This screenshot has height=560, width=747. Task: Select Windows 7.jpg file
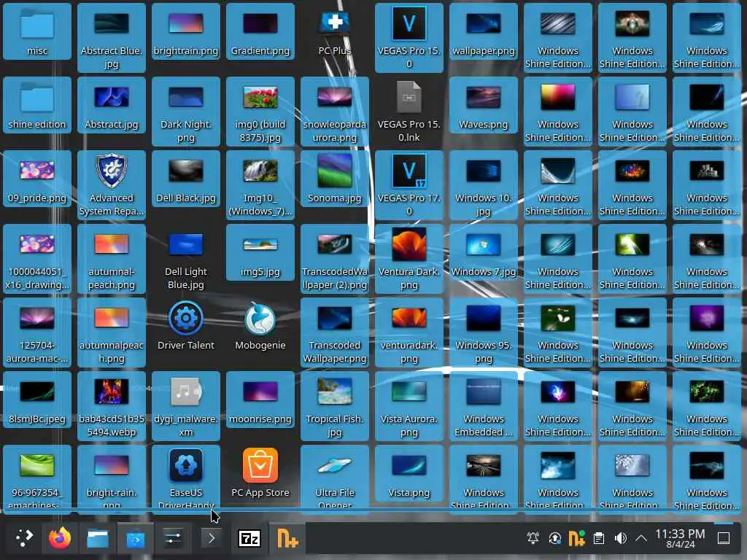pos(484,252)
